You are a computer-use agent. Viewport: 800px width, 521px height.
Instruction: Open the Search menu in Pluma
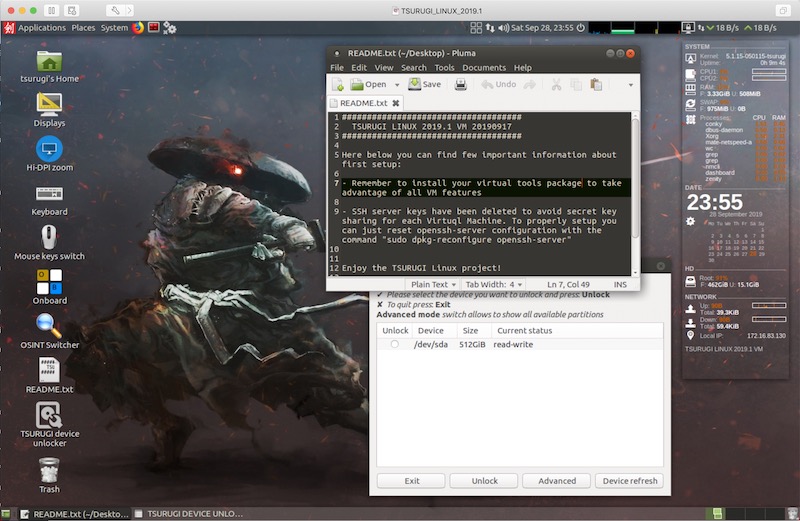[x=413, y=68]
